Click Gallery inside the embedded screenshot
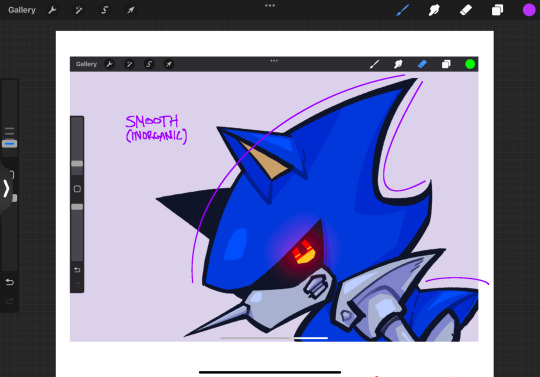Viewport: 540px width, 377px height. tap(86, 64)
